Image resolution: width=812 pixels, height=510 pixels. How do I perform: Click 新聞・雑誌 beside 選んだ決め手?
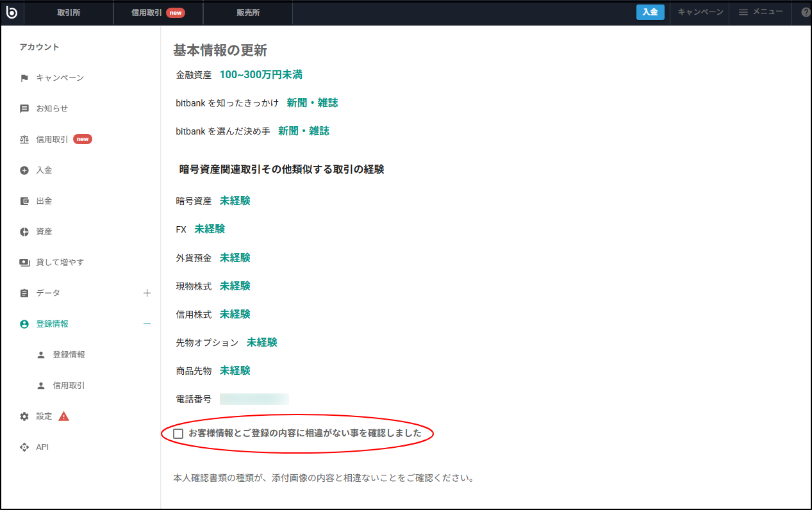(303, 131)
